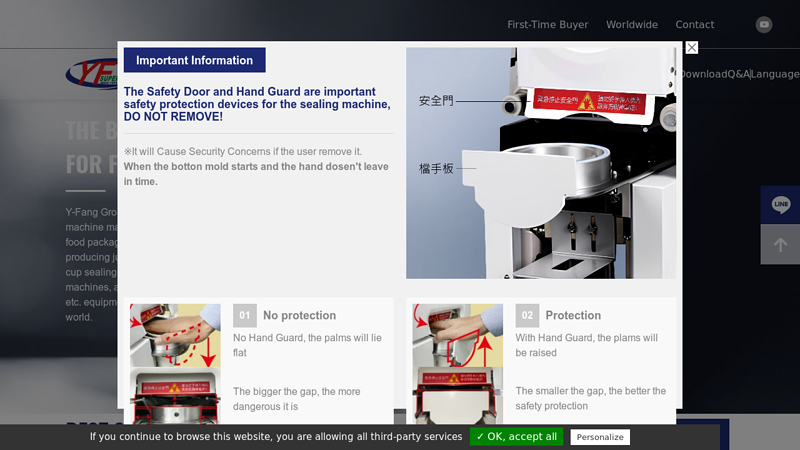Screen dimensions: 800x450
Task: Click the Personalize cookie button
Action: 600,437
